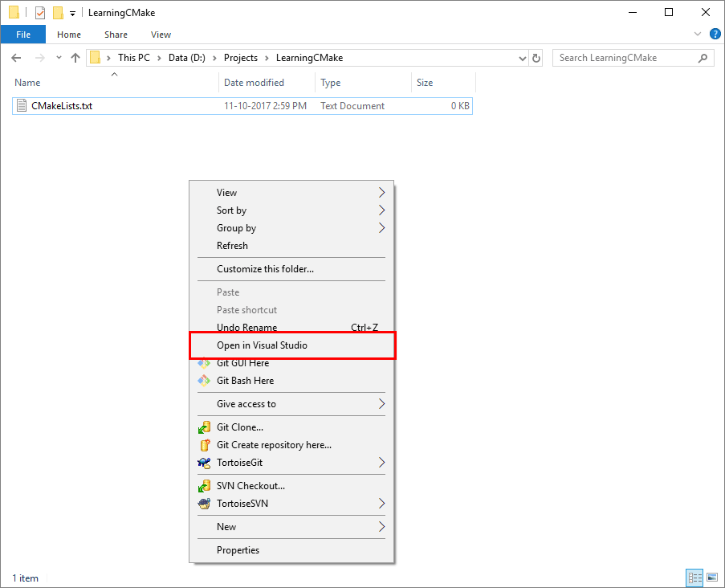Click the CMakeLists.txt text document icon

22,105
